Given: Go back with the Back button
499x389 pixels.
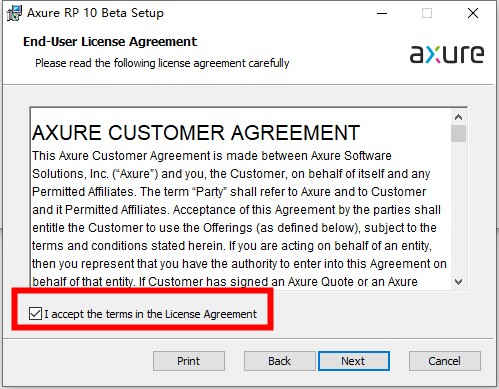Looking at the screenshot, I should pyautogui.click(x=279, y=361).
